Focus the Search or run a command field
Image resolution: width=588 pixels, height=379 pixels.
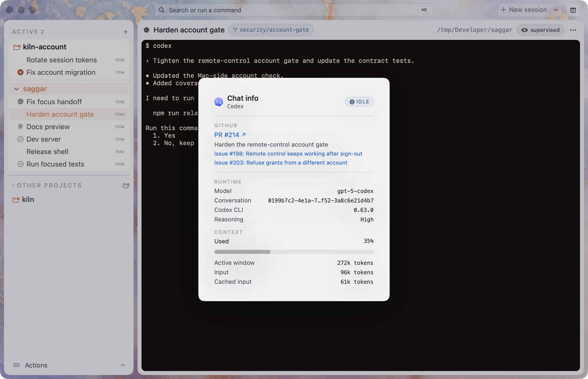point(294,10)
